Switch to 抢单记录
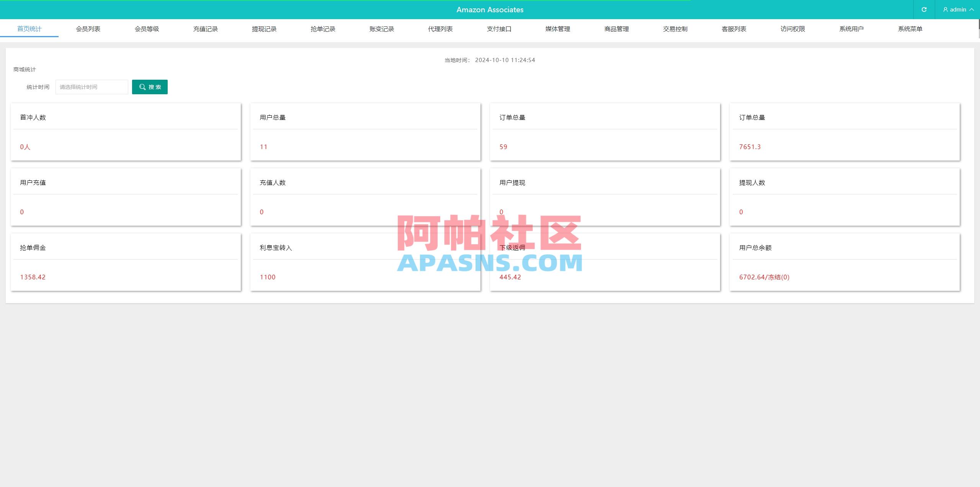Screen dimensions: 980x487 (323, 29)
